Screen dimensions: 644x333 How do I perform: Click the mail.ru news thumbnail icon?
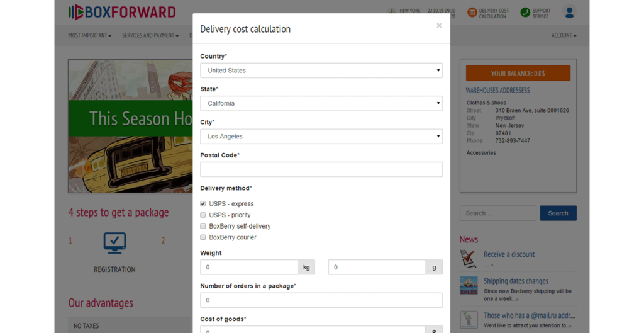(x=469, y=319)
